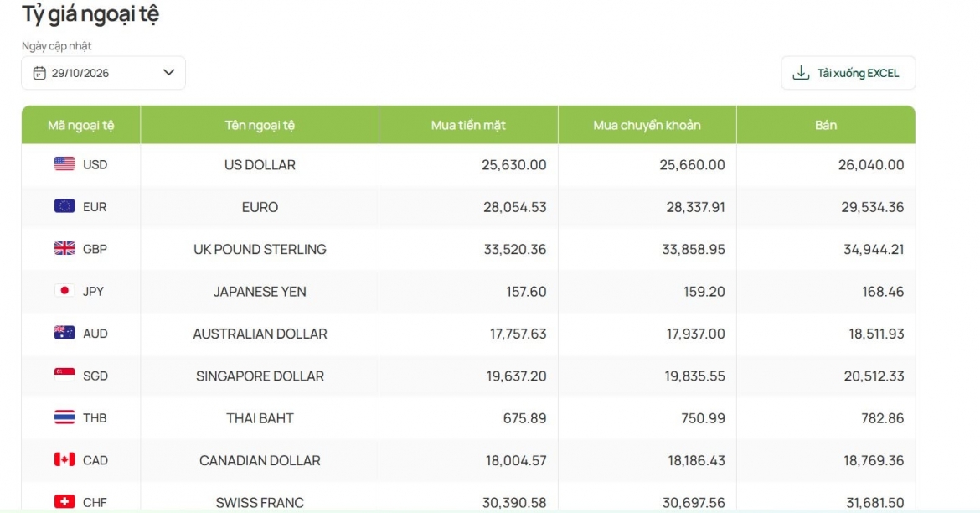Click SGD cash buy value 19,637.20
The image size is (980, 513).
[x=516, y=376]
